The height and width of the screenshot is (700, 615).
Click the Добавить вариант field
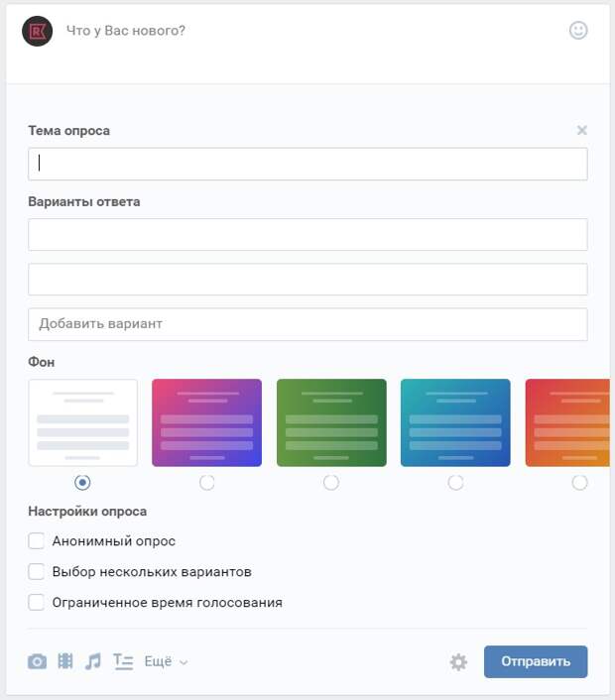click(x=307, y=324)
